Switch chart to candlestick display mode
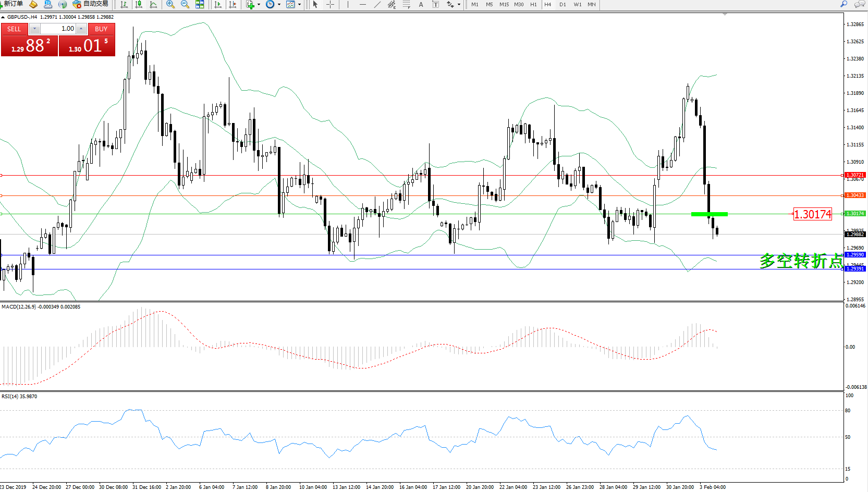Screen dimensions: 868x492 pos(139,4)
